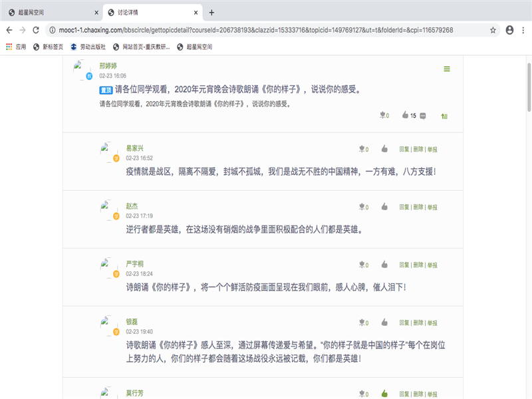Viewport: 532px width, 399px height.
Task: Open the hamburger menu on 邢婷婷's post
Action: coord(447,69)
